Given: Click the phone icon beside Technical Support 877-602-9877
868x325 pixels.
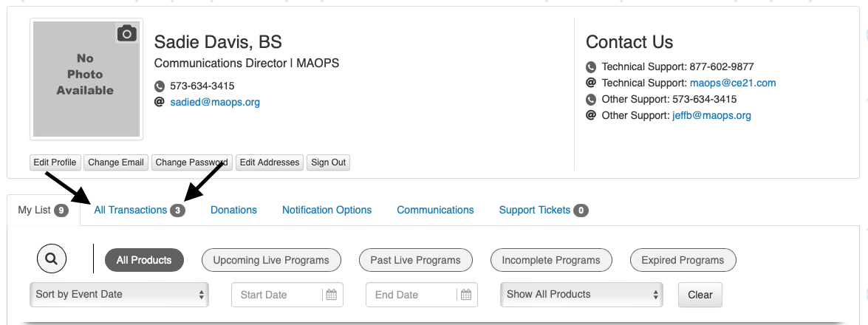Looking at the screenshot, I should (x=591, y=67).
